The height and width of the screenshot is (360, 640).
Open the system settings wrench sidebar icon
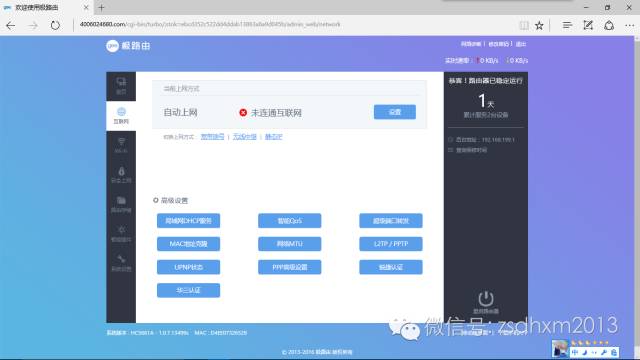(x=121, y=263)
